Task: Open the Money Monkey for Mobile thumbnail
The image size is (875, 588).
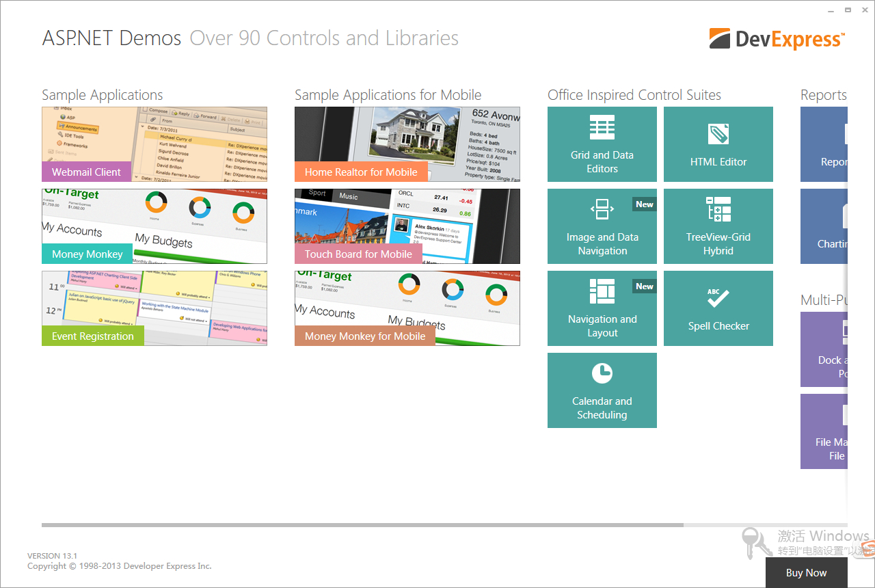Action: coord(407,308)
